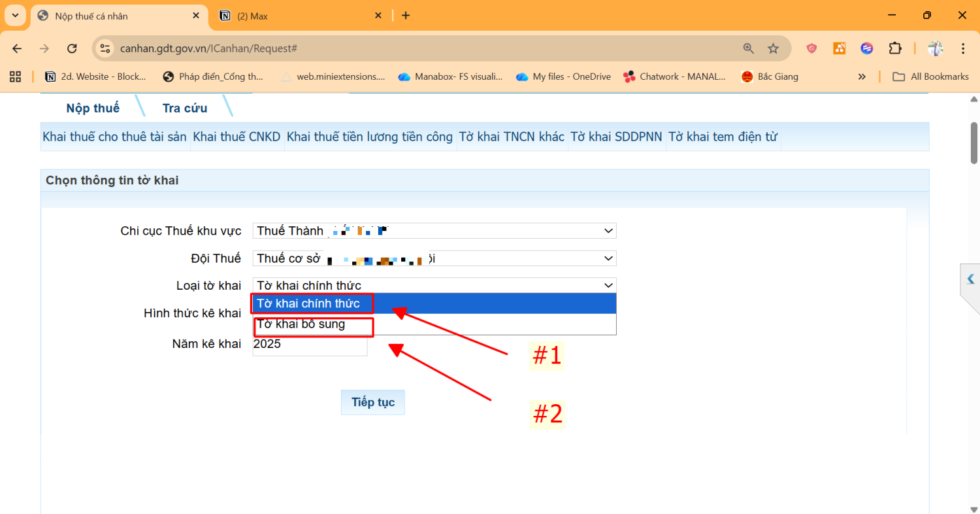Open the Chrome three-dot menu
980x514 pixels.
pos(963,48)
